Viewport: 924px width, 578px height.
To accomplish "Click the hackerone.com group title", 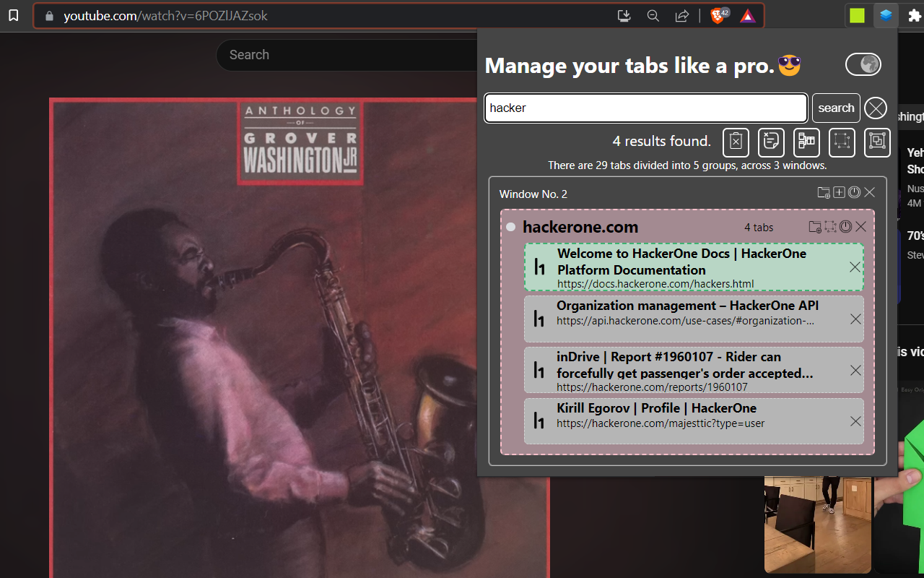I will (580, 227).
